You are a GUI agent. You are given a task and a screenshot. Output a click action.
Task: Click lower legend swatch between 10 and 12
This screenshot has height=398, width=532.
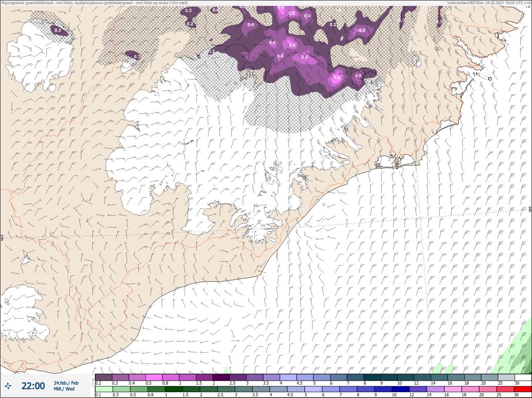(401, 389)
